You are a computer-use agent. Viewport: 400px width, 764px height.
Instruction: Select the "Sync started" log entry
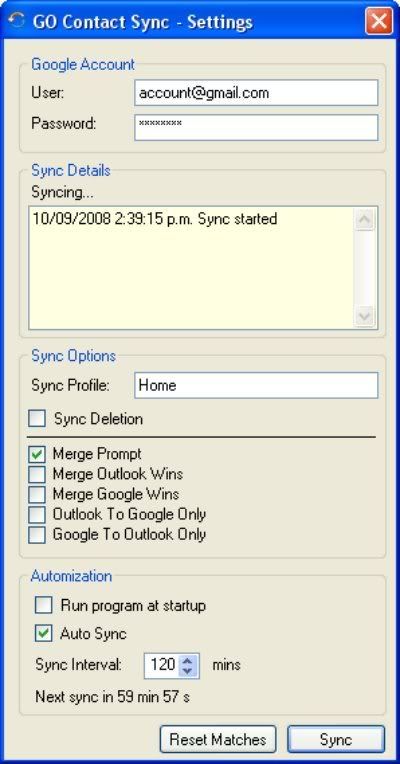click(x=155, y=219)
